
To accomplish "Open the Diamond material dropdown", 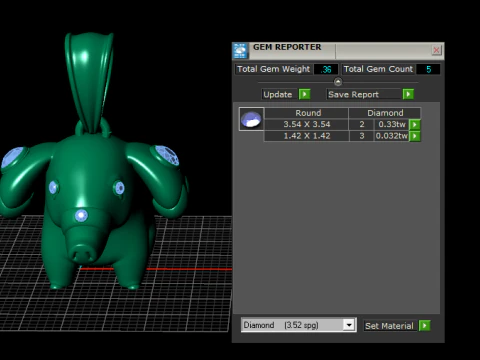I will pyautogui.click(x=349, y=325).
